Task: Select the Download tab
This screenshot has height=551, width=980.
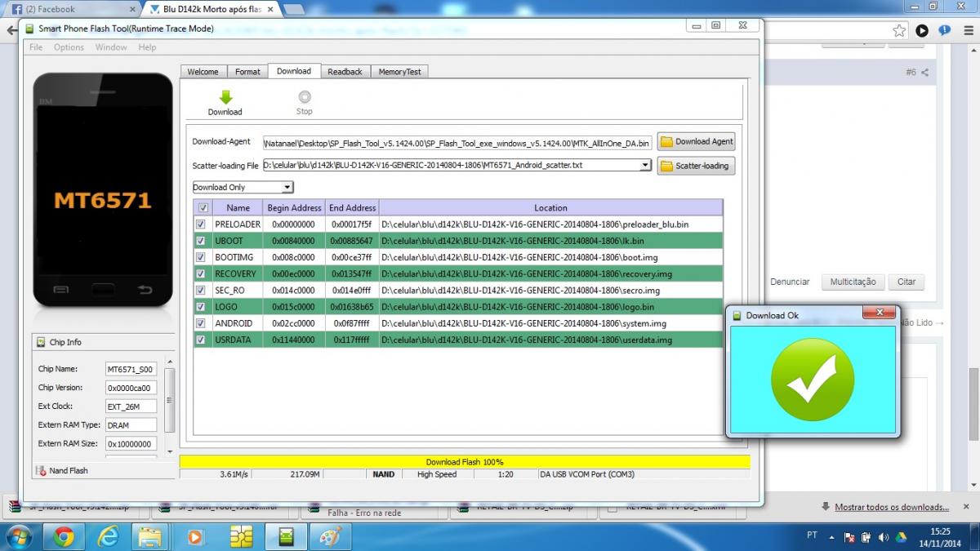Action: [294, 71]
